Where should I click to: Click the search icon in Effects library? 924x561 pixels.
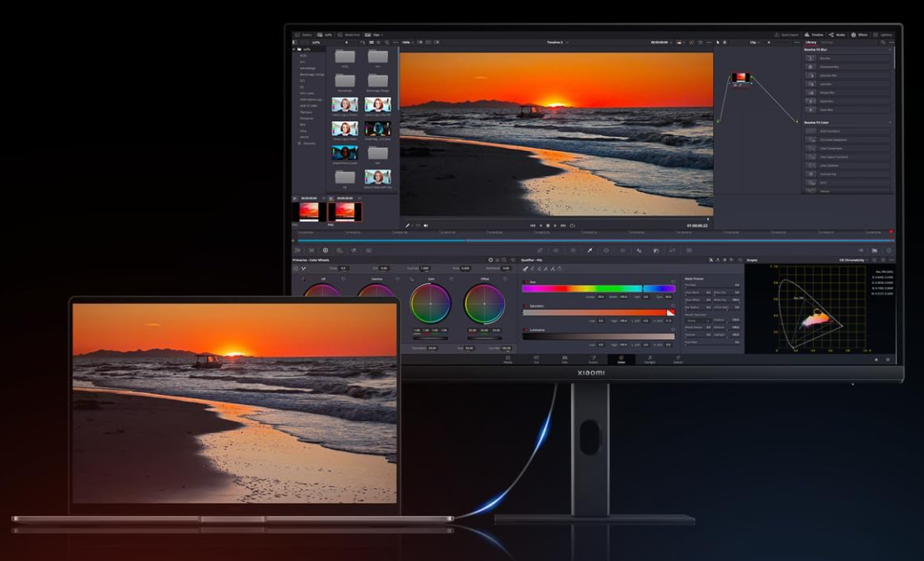coord(883,43)
